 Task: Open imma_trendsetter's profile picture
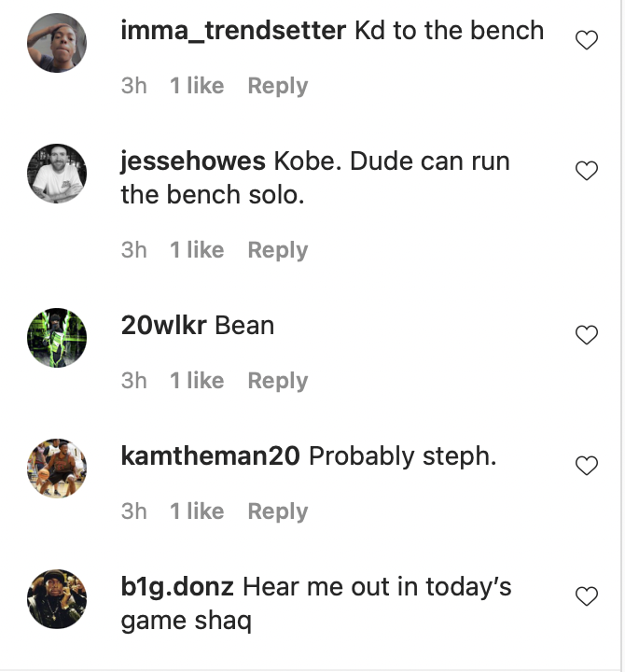[x=57, y=44]
